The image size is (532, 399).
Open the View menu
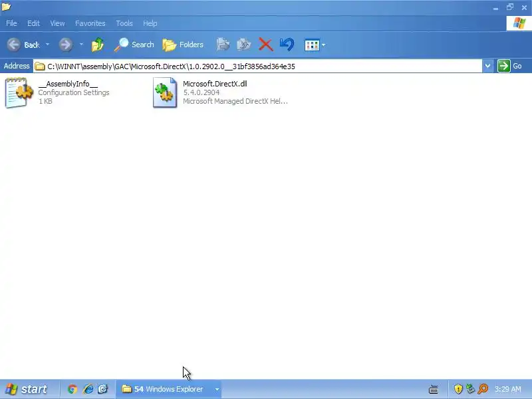[x=57, y=23]
